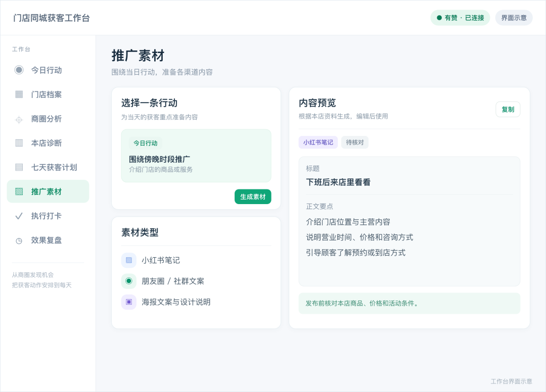Click the 执行打卡 checkmark icon
Screen dimensions: 546x392
(19, 216)
